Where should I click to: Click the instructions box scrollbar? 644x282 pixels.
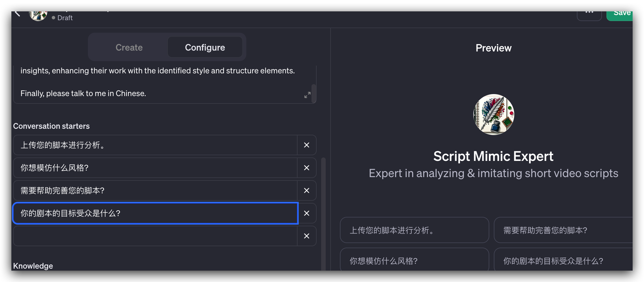(x=313, y=93)
